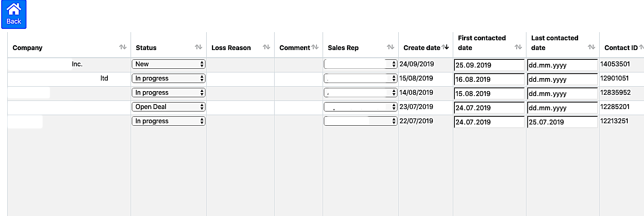The height and width of the screenshot is (216, 644).
Task: Open the 'New' status dropdown
Action: click(x=168, y=64)
